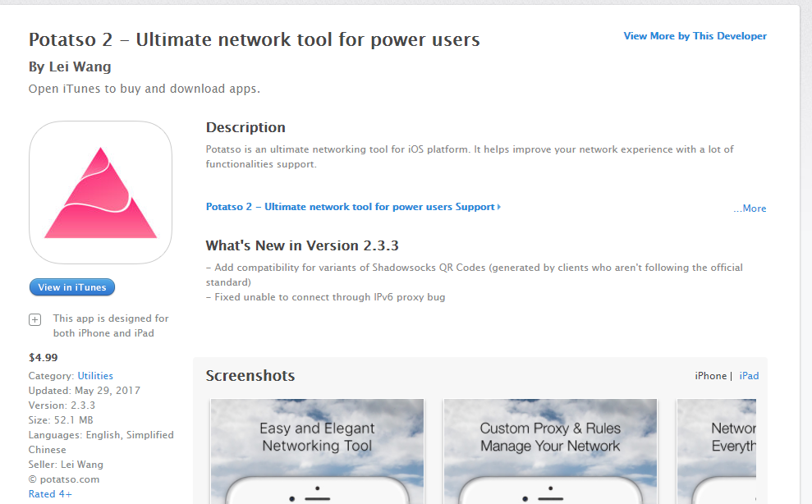Click the Description section heading
Image resolution: width=812 pixels, height=504 pixels.
coord(245,127)
